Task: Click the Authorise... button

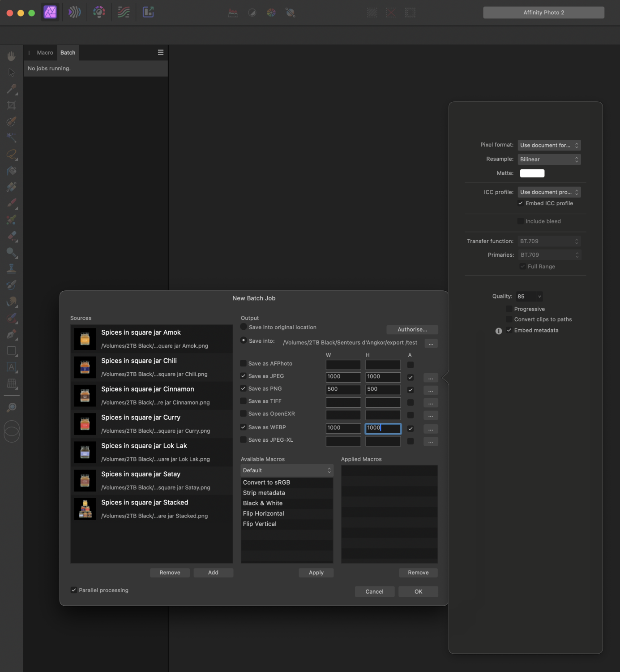Action: coord(412,330)
